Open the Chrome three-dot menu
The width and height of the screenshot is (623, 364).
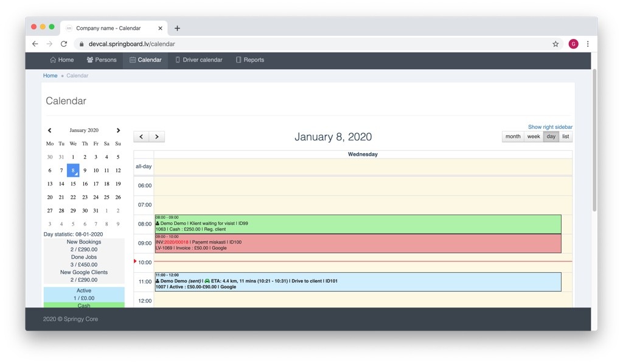pos(588,44)
